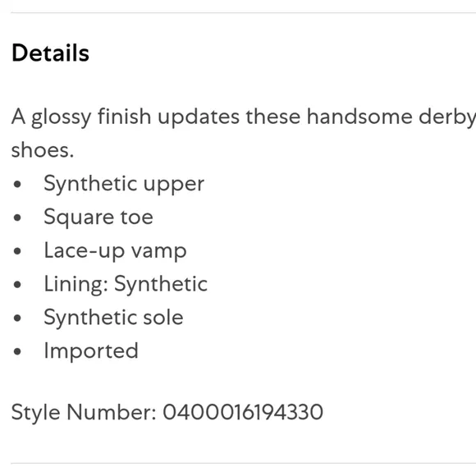Click the divider line below Style Number
This screenshot has height=476, width=476.
[x=244, y=464]
